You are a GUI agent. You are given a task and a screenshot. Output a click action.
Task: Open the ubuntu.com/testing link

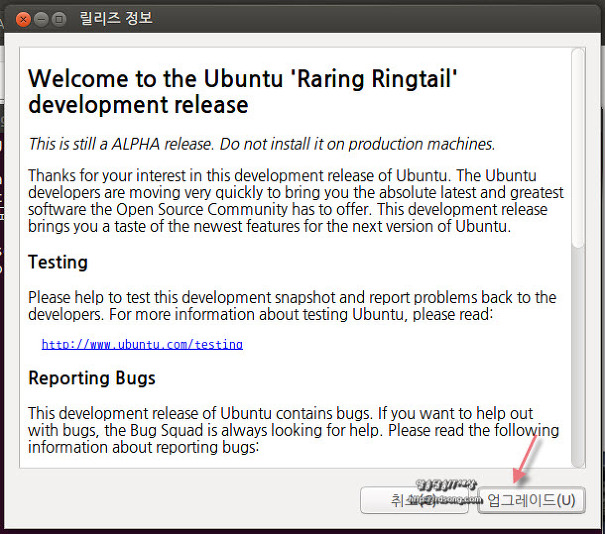[142, 344]
